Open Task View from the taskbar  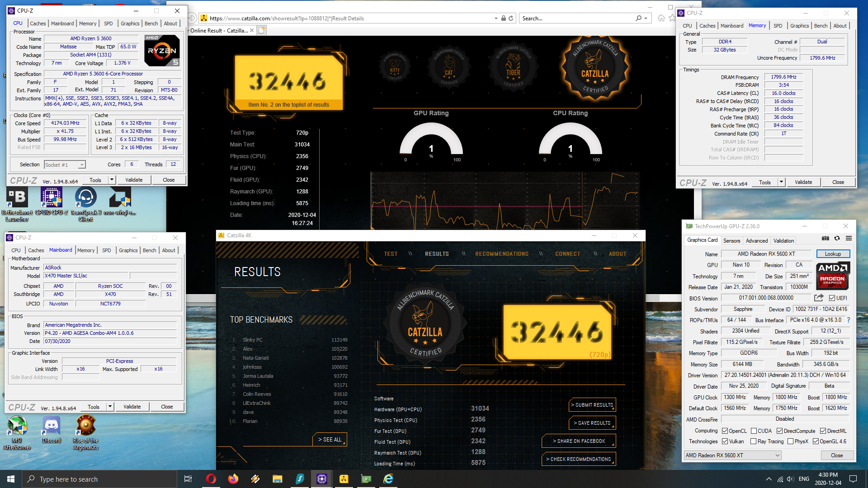point(188,479)
